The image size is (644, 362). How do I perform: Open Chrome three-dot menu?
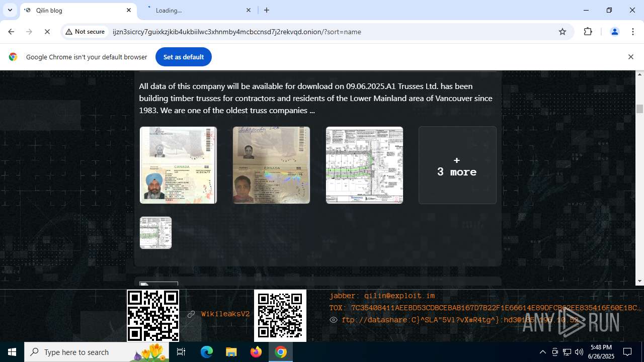[x=633, y=32]
